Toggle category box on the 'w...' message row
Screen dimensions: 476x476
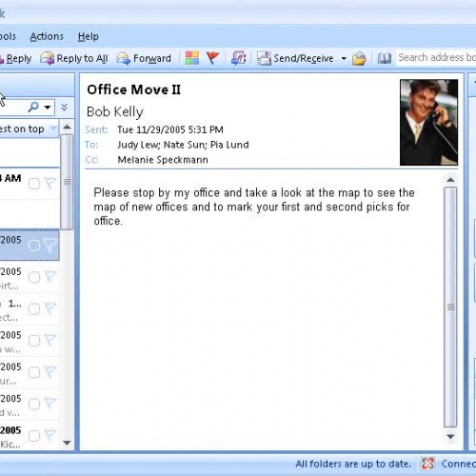click(x=34, y=341)
